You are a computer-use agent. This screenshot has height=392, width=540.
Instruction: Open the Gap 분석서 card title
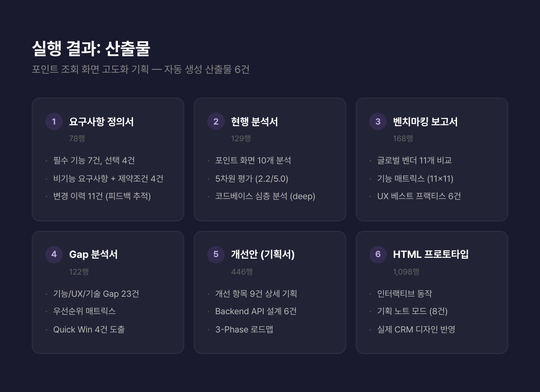[x=93, y=254]
